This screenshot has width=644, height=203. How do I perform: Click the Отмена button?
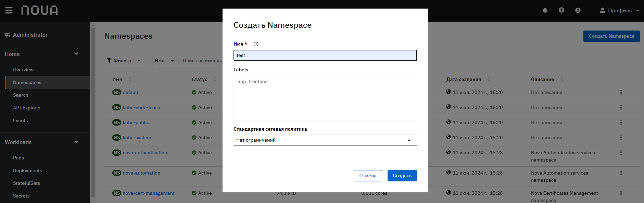click(x=368, y=176)
